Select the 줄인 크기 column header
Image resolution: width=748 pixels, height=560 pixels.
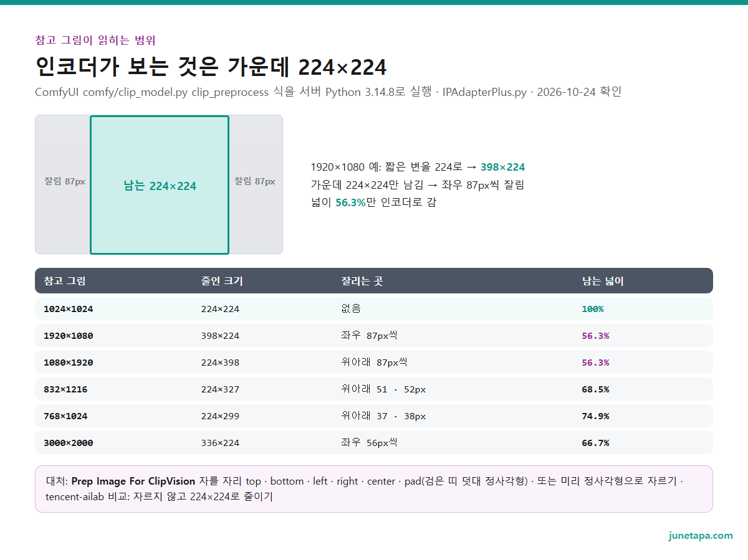[222, 281]
